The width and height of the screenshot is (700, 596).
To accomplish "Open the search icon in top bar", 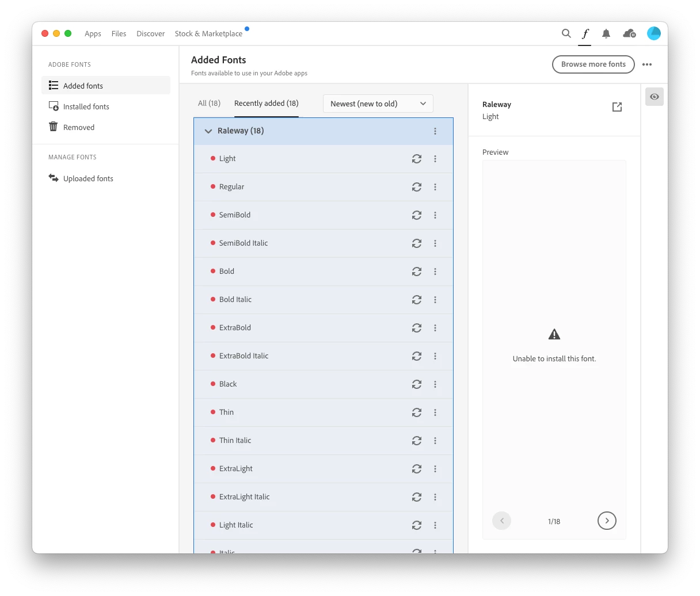I will 566,33.
